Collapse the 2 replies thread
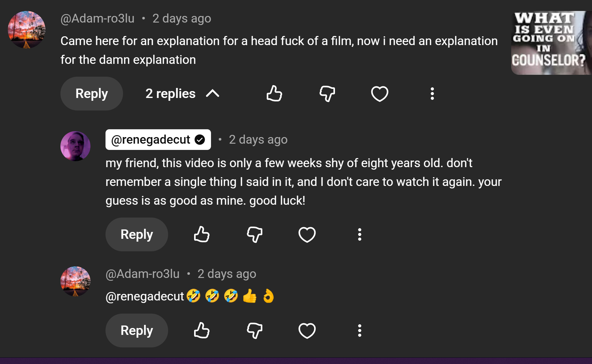 pos(183,94)
